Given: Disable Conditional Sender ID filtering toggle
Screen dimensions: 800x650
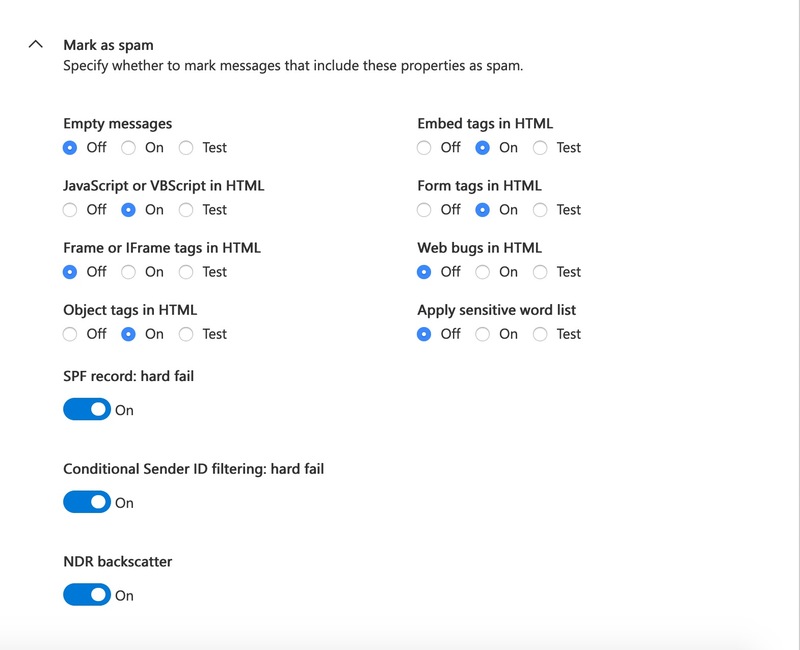Looking at the screenshot, I should (x=87, y=502).
